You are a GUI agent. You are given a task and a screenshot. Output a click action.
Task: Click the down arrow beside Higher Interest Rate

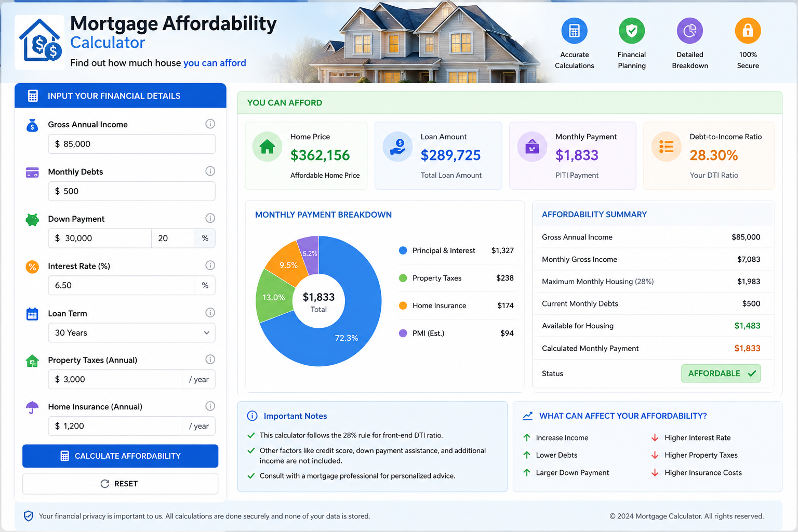point(655,437)
